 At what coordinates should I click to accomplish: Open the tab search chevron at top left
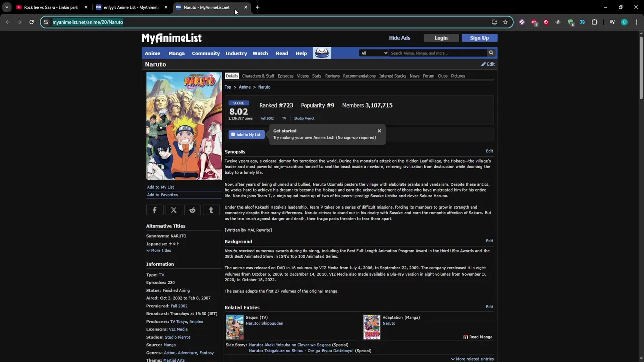pos(7,7)
